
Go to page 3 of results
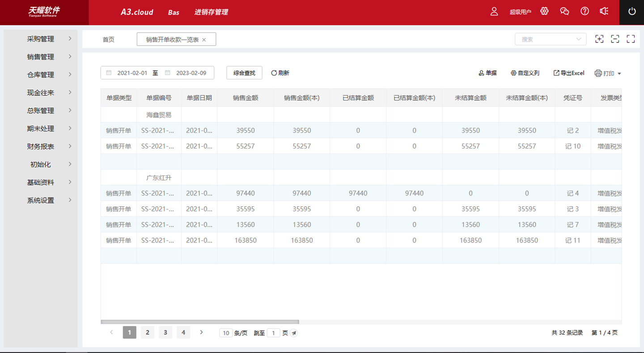[165, 332]
